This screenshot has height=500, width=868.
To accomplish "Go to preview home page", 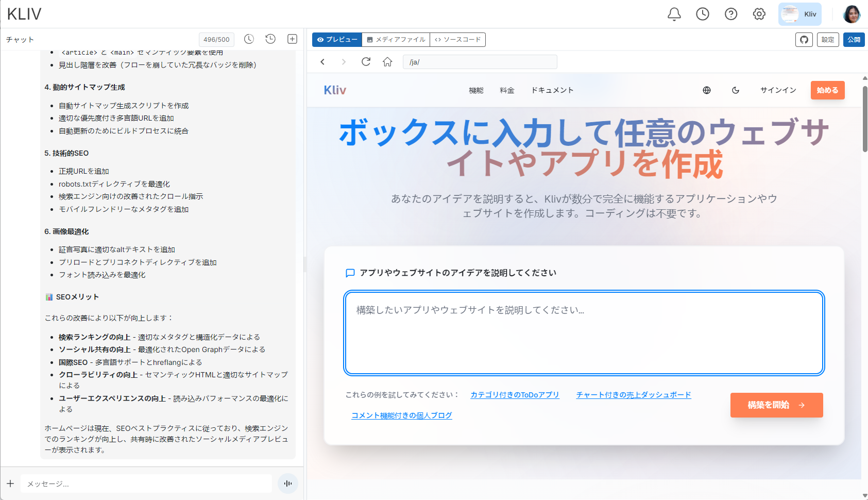I will [x=387, y=62].
